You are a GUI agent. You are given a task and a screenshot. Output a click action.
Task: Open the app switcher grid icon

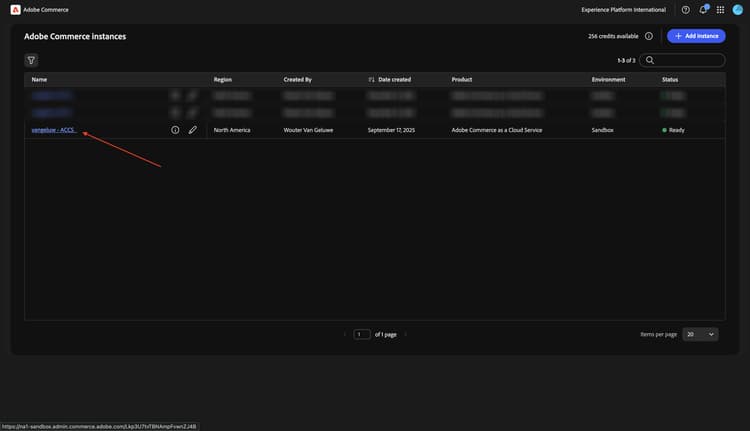[720, 10]
